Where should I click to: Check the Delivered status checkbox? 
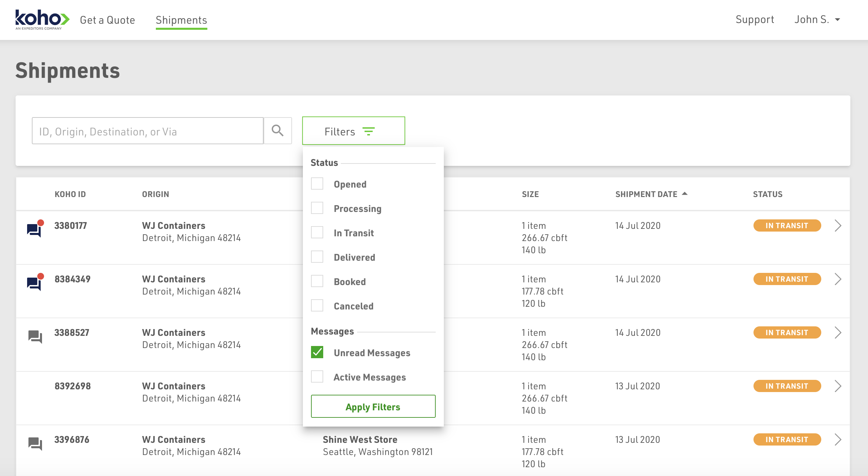[317, 257]
